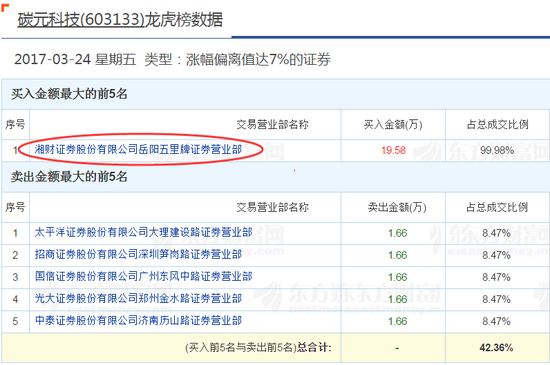Open 国信证券广州东风中路证券营业部 link
This screenshot has height=365, width=550.
143,277
